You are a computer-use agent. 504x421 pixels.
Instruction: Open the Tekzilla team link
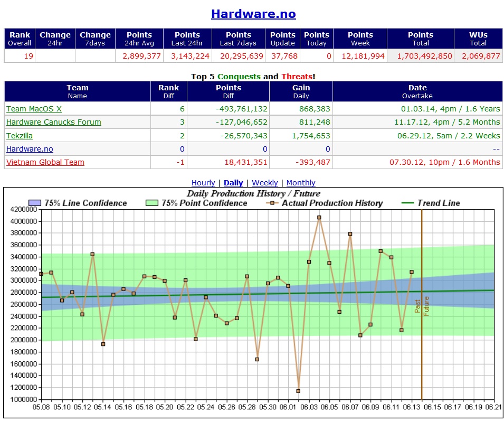pos(20,136)
